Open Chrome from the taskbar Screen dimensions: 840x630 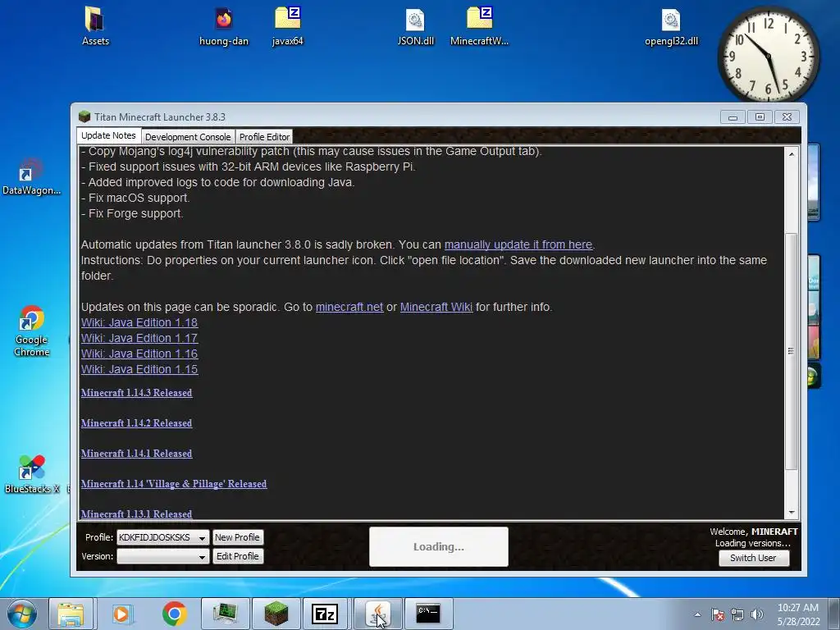(174, 614)
